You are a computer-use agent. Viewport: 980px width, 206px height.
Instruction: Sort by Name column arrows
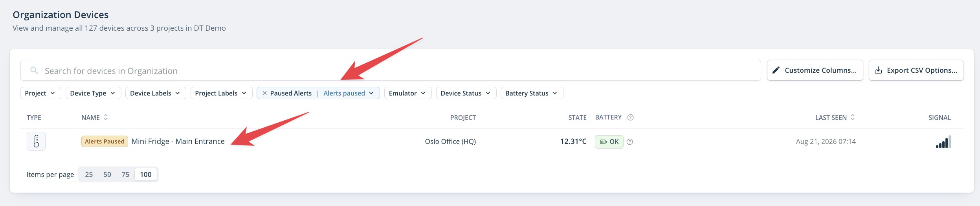[106, 118]
